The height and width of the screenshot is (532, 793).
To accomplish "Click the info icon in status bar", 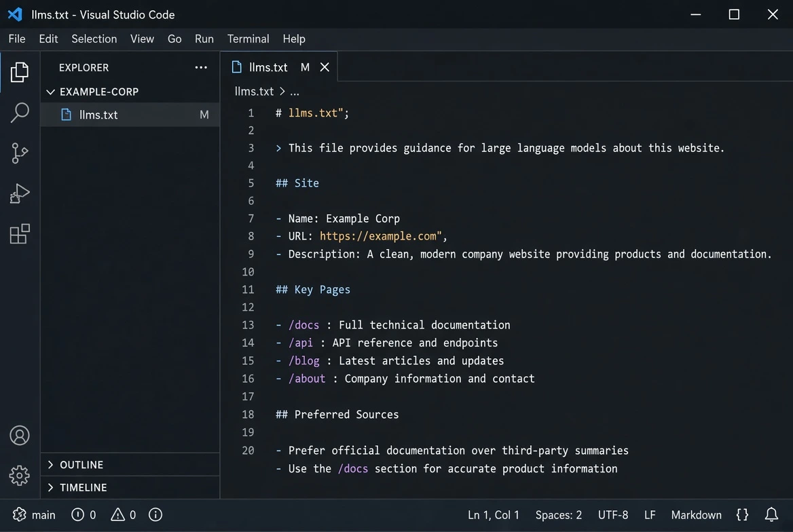I will coord(155,515).
